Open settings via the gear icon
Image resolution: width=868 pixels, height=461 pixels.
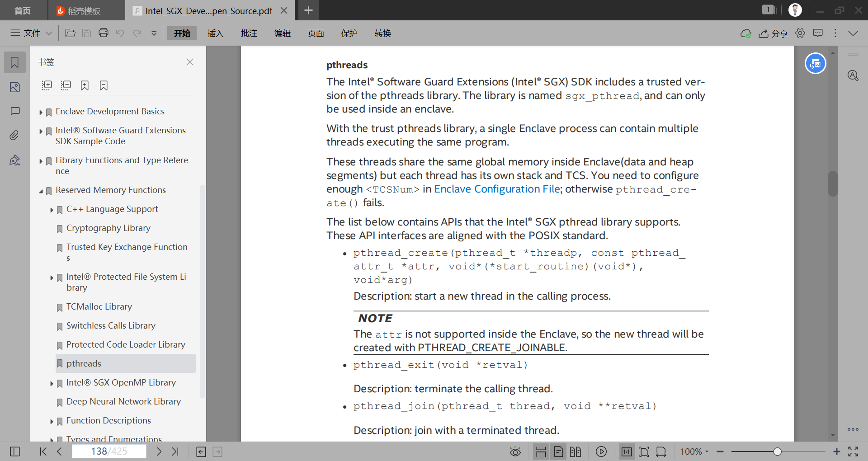point(800,33)
